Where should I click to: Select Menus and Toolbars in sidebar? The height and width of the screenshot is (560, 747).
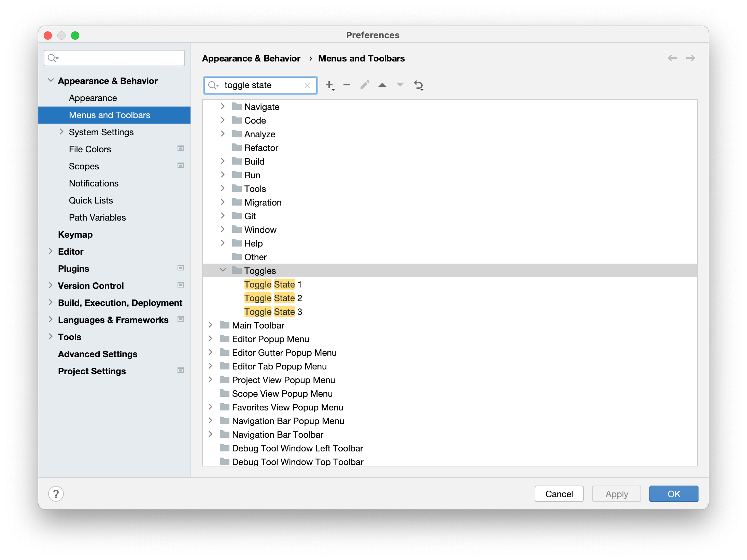[114, 115]
